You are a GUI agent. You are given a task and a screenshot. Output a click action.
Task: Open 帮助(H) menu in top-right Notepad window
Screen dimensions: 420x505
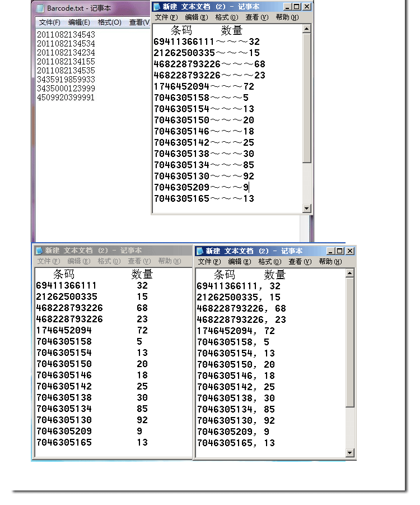[287, 17]
